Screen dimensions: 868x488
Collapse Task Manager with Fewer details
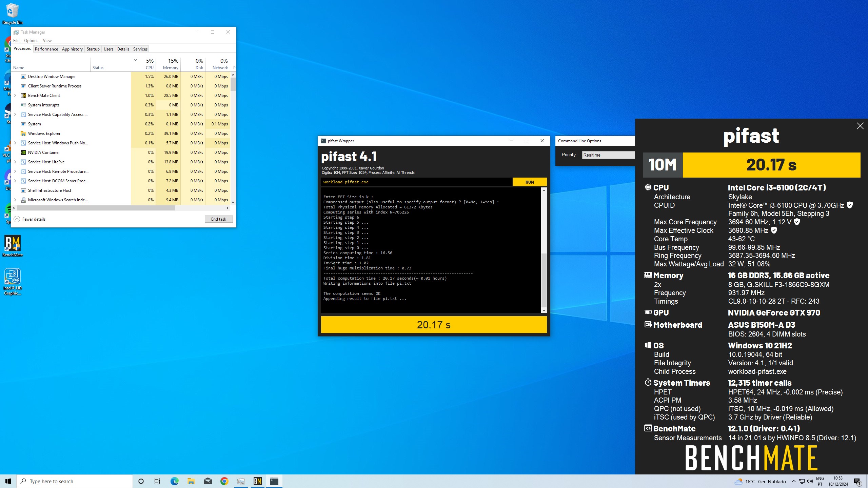(x=29, y=219)
